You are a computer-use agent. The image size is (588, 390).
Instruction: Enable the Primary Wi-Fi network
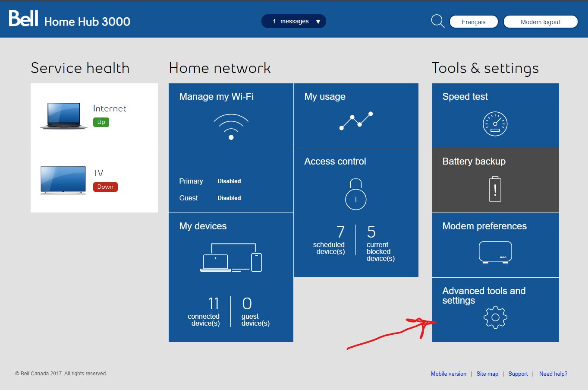click(x=229, y=181)
